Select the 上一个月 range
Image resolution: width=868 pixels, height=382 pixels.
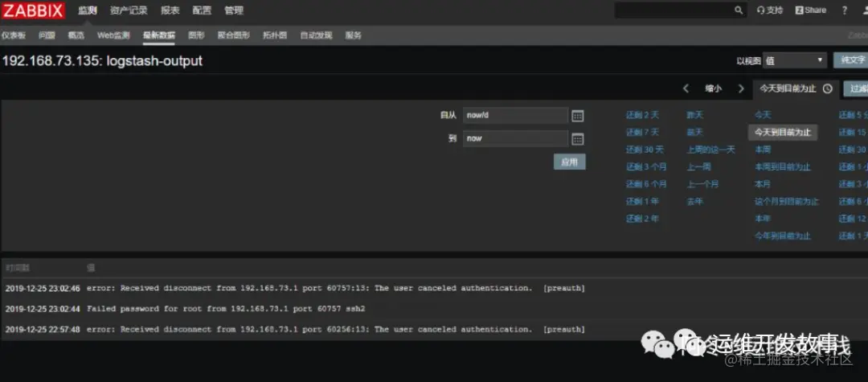(702, 184)
